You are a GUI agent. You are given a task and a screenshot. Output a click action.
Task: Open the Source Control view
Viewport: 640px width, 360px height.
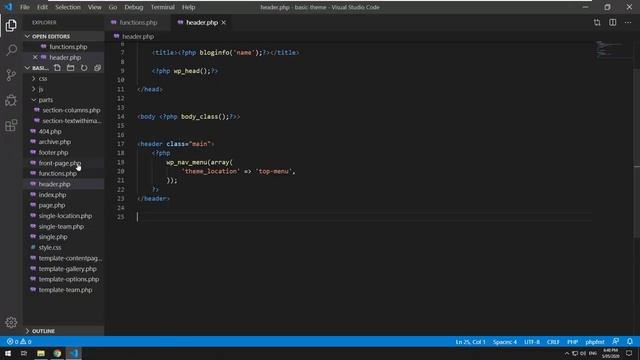click(x=11, y=75)
